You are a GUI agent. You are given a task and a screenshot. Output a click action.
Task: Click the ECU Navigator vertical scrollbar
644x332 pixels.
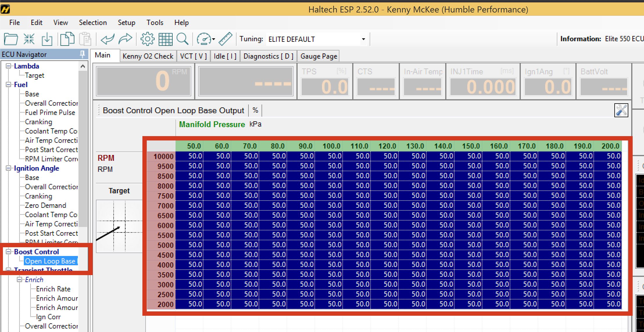[x=83, y=145]
